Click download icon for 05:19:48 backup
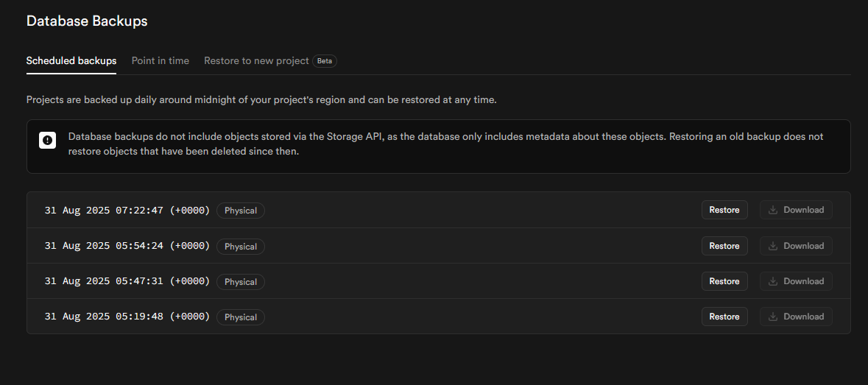Viewport: 868px width, 385px height. pyautogui.click(x=773, y=317)
